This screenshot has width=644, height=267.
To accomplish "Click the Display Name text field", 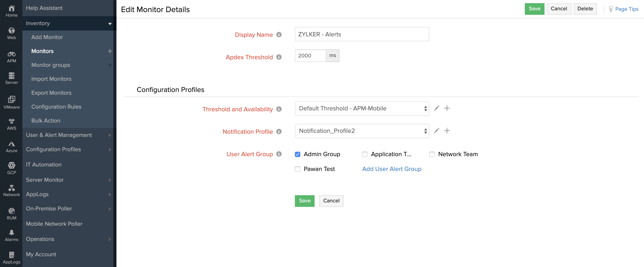I will tap(362, 34).
